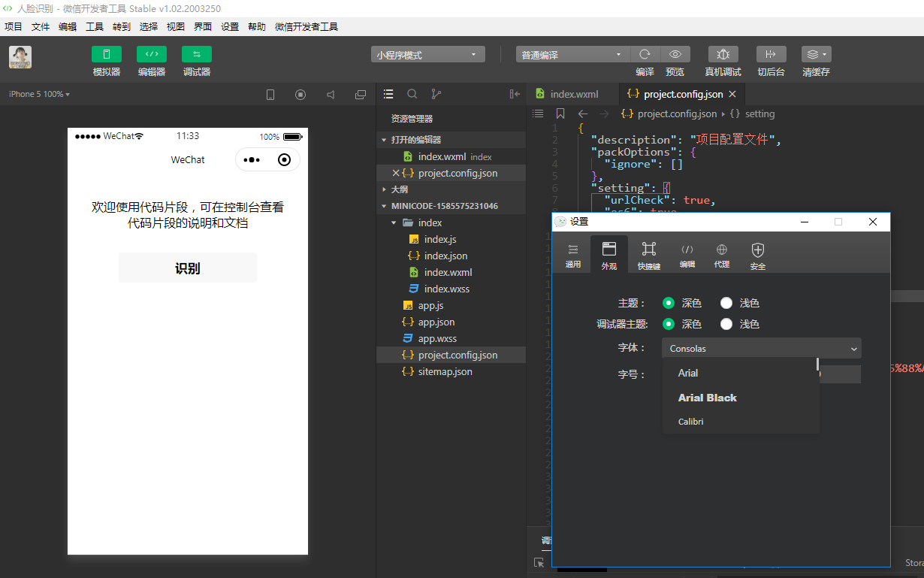Viewport: 924px width, 578px height.
Task: Toggle the 模拟器 simulator panel button
Action: click(107, 54)
